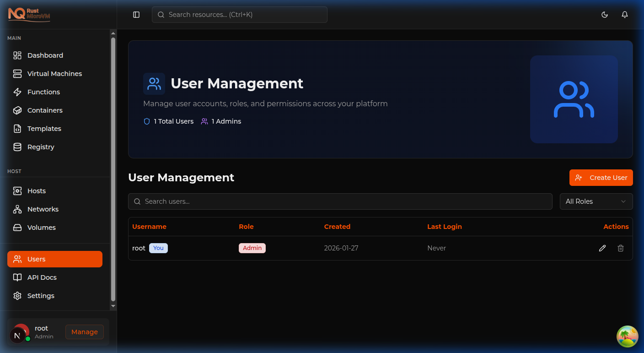Select the Virtual Machines sidebar icon
Screen dimensions: 644x353
tap(17, 73)
